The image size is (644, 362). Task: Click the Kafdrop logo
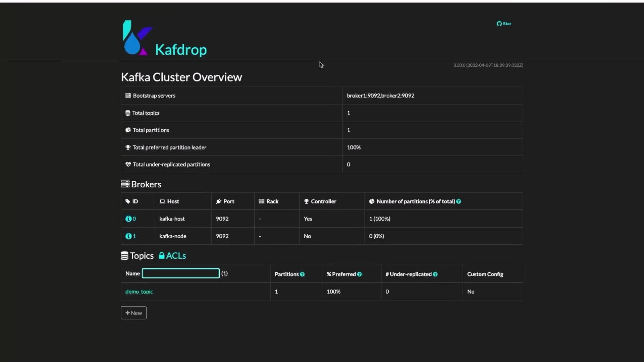pos(138,38)
